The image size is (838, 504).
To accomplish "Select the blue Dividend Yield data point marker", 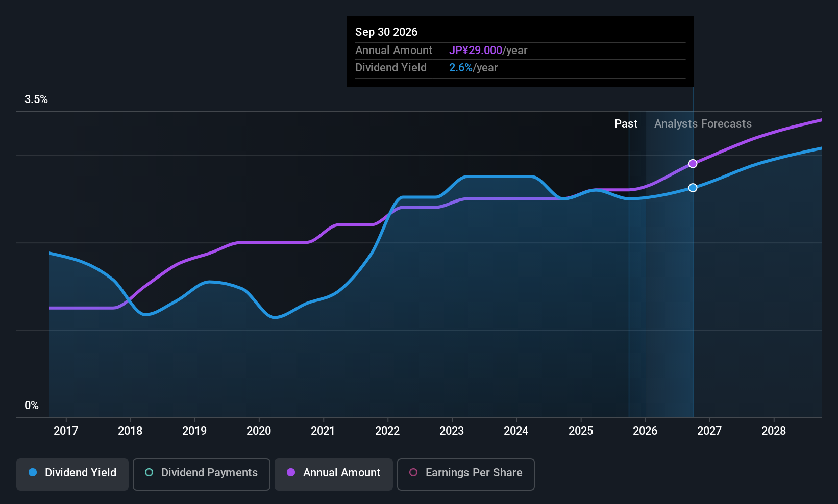I will coord(693,188).
